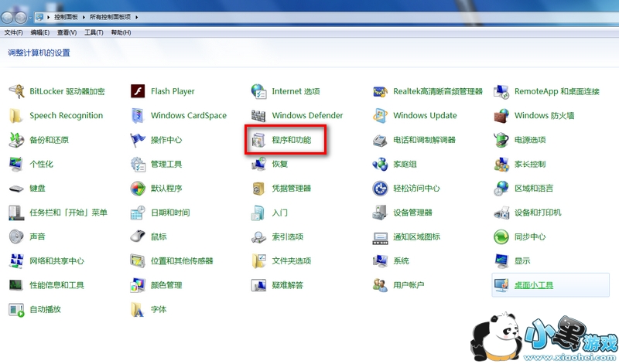Image resolution: width=619 pixels, height=364 pixels.
Task: Open 入门 link
Action: [x=279, y=213]
